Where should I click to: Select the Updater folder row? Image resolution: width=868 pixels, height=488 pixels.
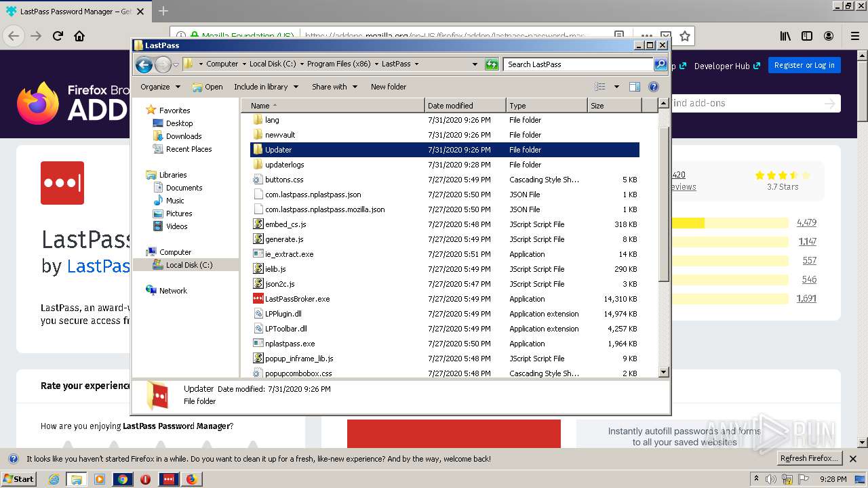(x=445, y=150)
